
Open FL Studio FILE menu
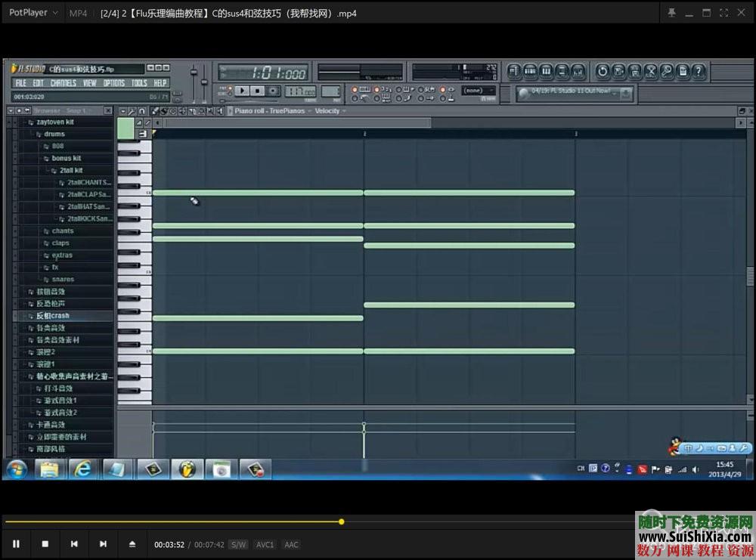[x=20, y=83]
